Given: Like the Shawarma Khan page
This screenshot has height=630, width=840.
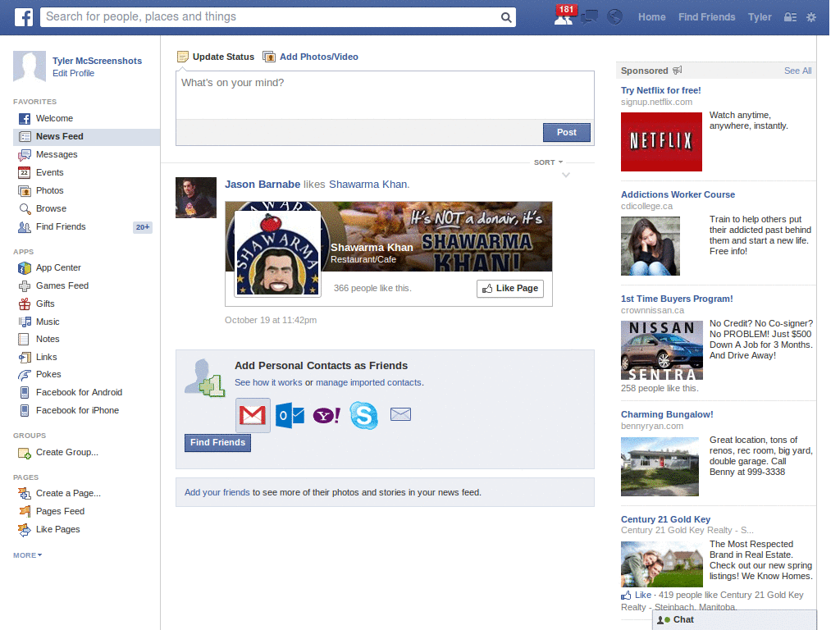Looking at the screenshot, I should click(509, 288).
